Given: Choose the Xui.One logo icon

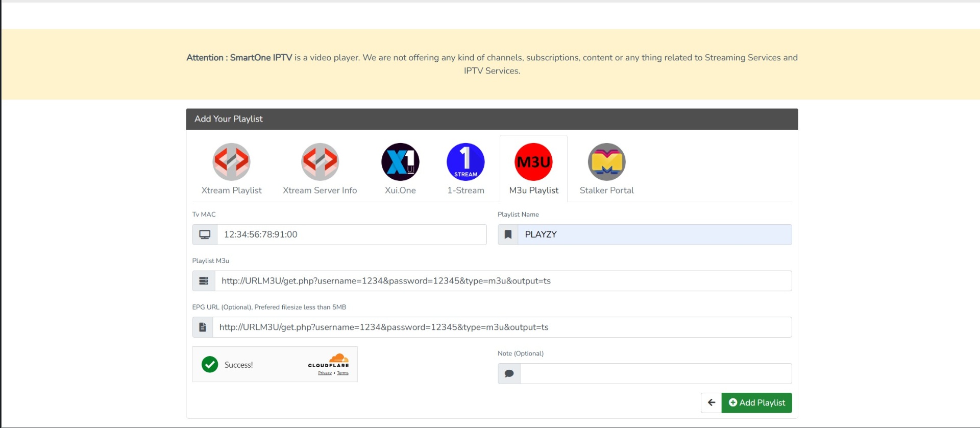Looking at the screenshot, I should tap(401, 161).
